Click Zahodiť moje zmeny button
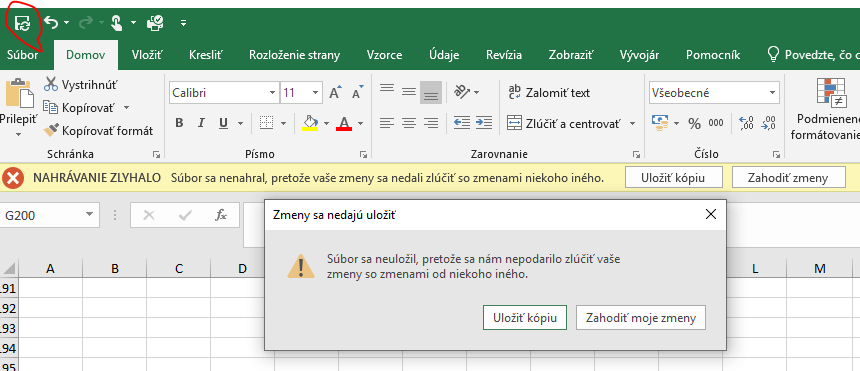This screenshot has width=860, height=371. click(641, 318)
